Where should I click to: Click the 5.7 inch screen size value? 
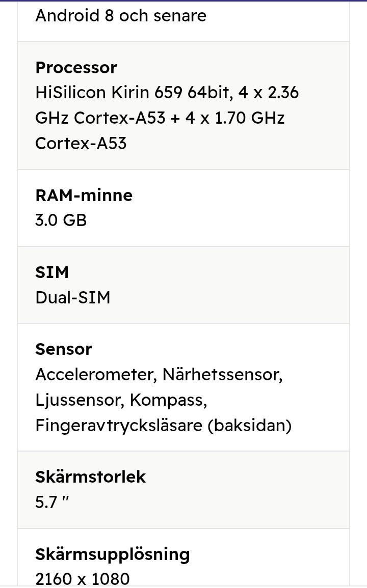52,502
